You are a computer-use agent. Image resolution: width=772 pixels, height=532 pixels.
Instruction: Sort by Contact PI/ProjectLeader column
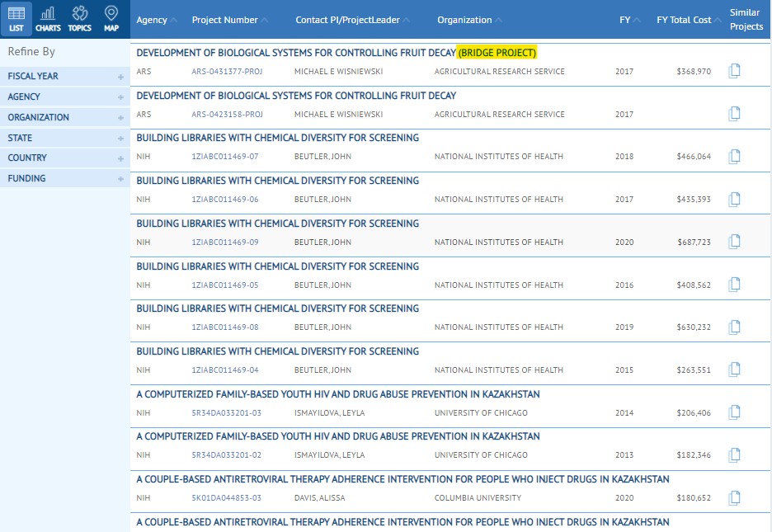352,20
